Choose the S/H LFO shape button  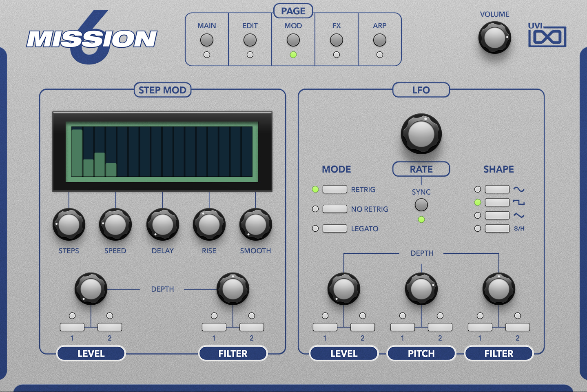coord(497,228)
